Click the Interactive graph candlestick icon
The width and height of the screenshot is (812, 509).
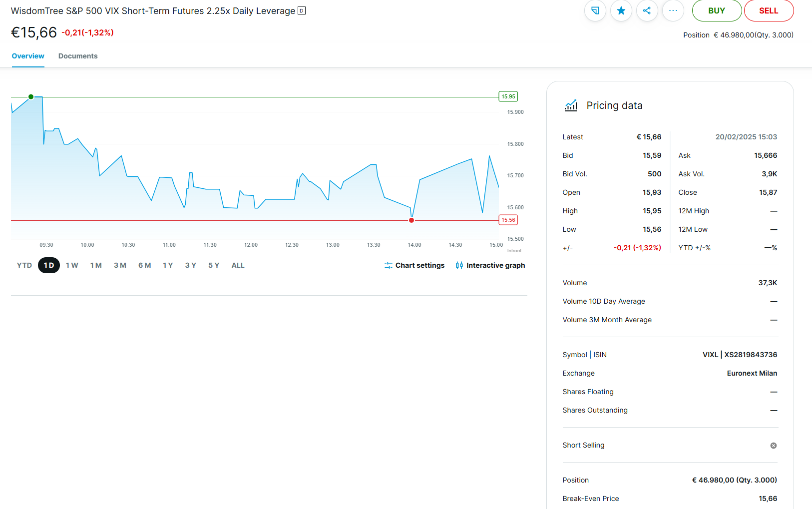pyautogui.click(x=459, y=265)
